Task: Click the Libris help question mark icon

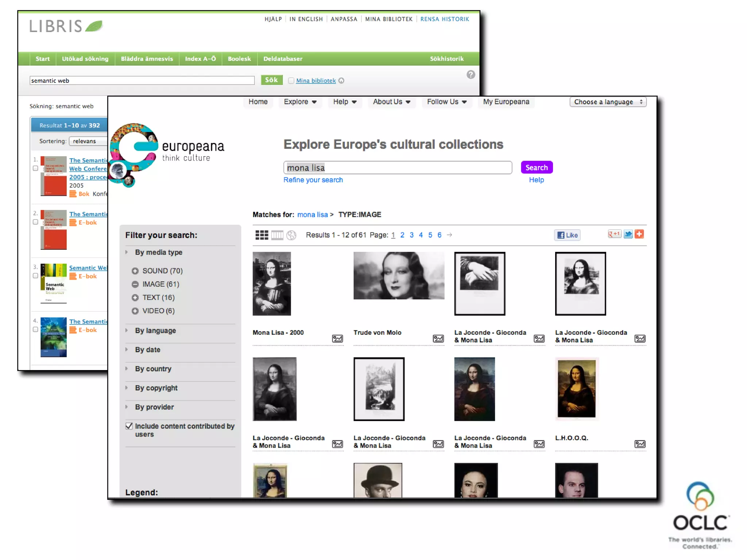Action: [471, 75]
